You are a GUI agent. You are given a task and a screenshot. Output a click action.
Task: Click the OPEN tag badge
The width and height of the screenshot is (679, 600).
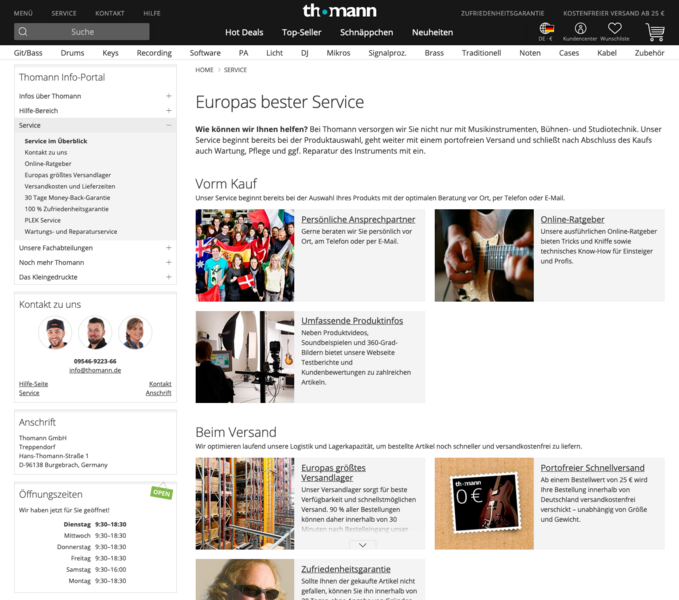(162, 492)
